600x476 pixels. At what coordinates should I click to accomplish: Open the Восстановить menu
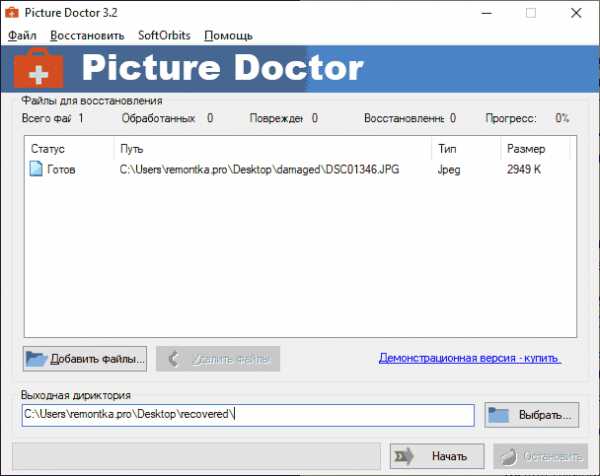point(87,36)
